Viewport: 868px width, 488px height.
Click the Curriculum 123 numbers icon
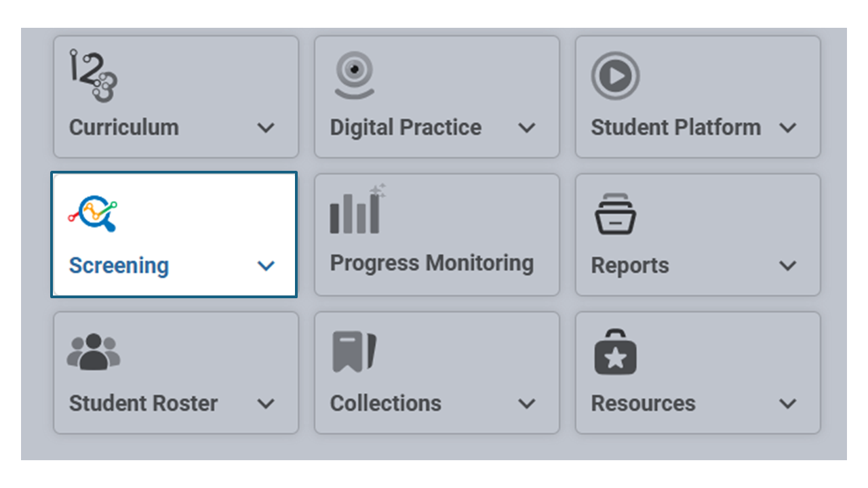pos(94,75)
